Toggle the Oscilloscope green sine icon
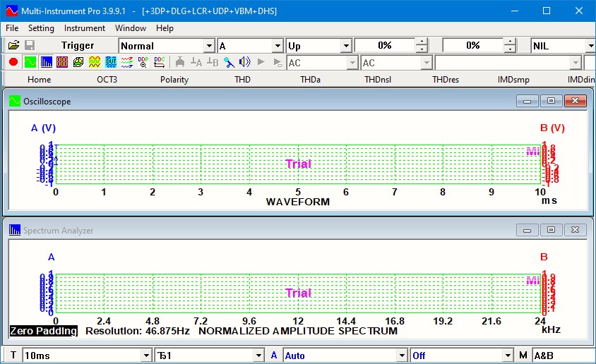Screen dimensions: 596x364 (x=30, y=62)
